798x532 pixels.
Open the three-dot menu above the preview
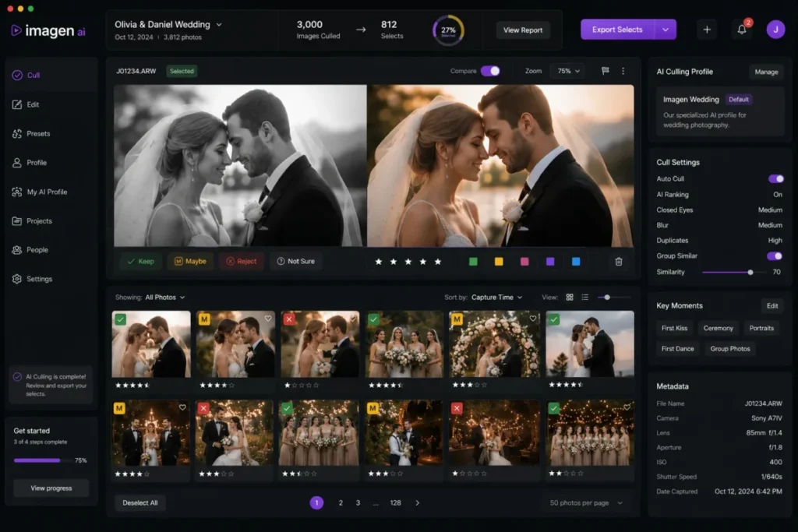(623, 71)
